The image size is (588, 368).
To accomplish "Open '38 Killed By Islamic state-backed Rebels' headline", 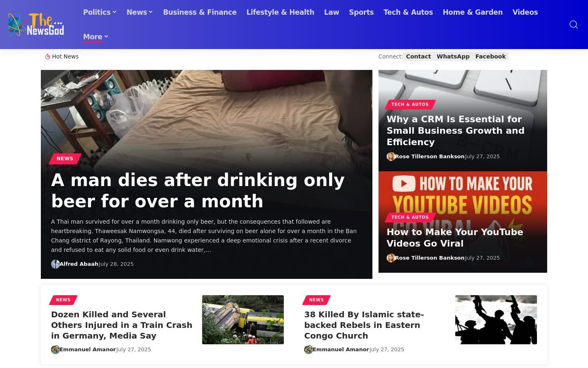I will [x=364, y=325].
